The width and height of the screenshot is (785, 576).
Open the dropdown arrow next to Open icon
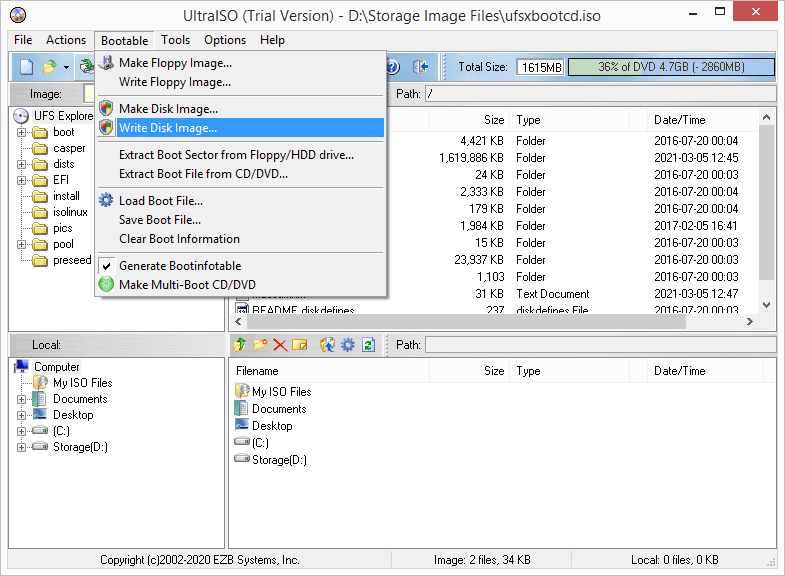tap(66, 68)
